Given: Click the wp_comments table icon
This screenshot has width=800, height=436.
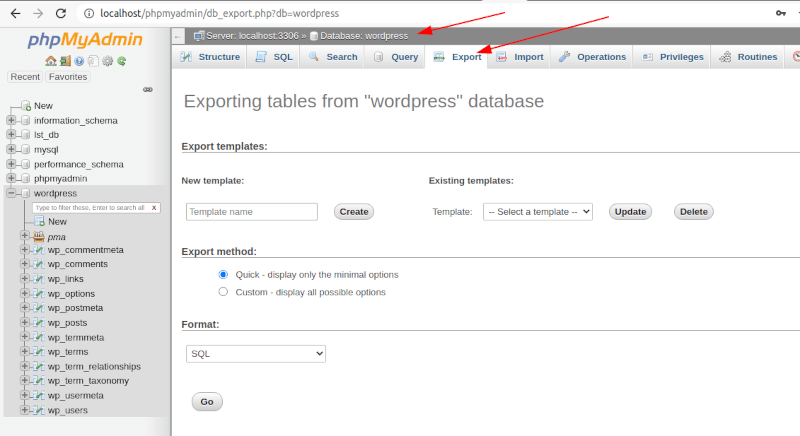Looking at the screenshot, I should tap(38, 264).
